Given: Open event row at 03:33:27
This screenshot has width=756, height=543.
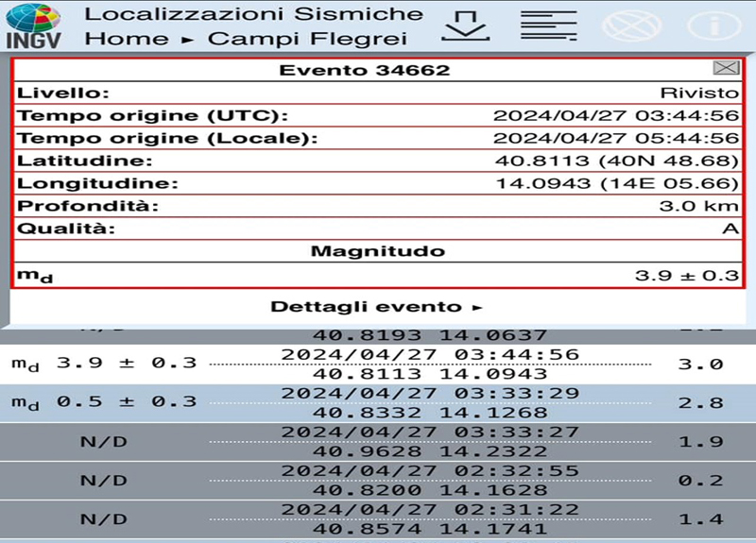Looking at the screenshot, I should coord(378,442).
